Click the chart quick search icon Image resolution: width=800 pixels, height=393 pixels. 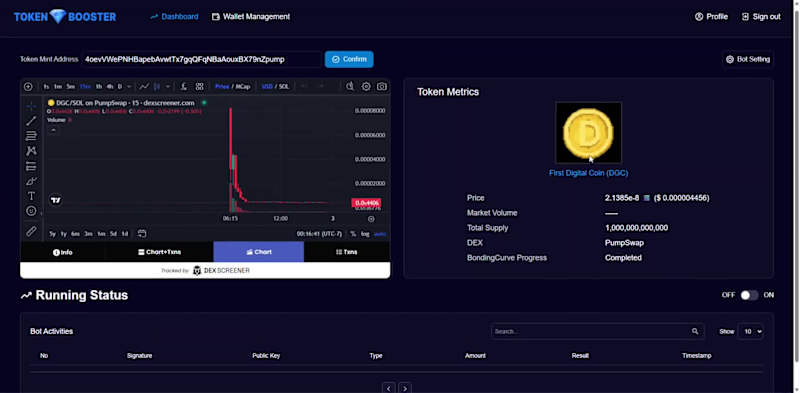[x=350, y=87]
